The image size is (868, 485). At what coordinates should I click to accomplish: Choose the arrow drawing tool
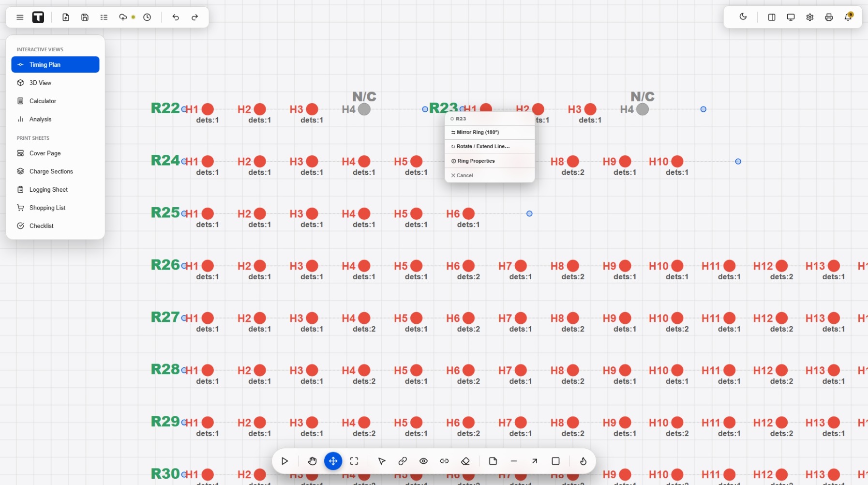535,461
